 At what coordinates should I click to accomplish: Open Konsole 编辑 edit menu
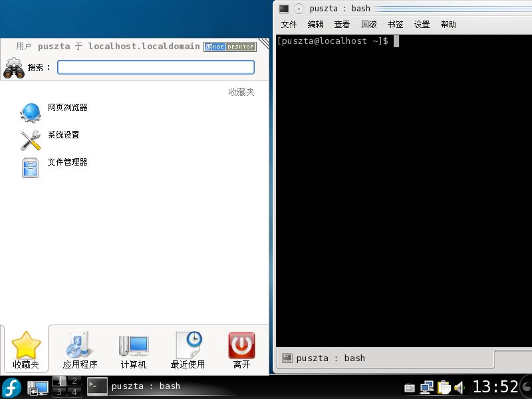[x=315, y=25]
